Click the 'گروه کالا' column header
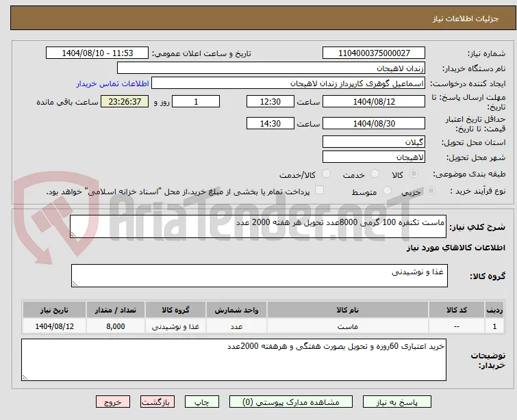The image size is (517, 420). click(x=175, y=310)
